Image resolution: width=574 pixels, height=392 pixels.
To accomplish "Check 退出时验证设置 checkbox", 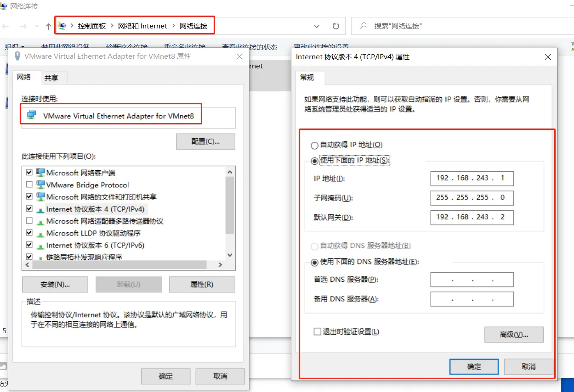I will point(317,331).
